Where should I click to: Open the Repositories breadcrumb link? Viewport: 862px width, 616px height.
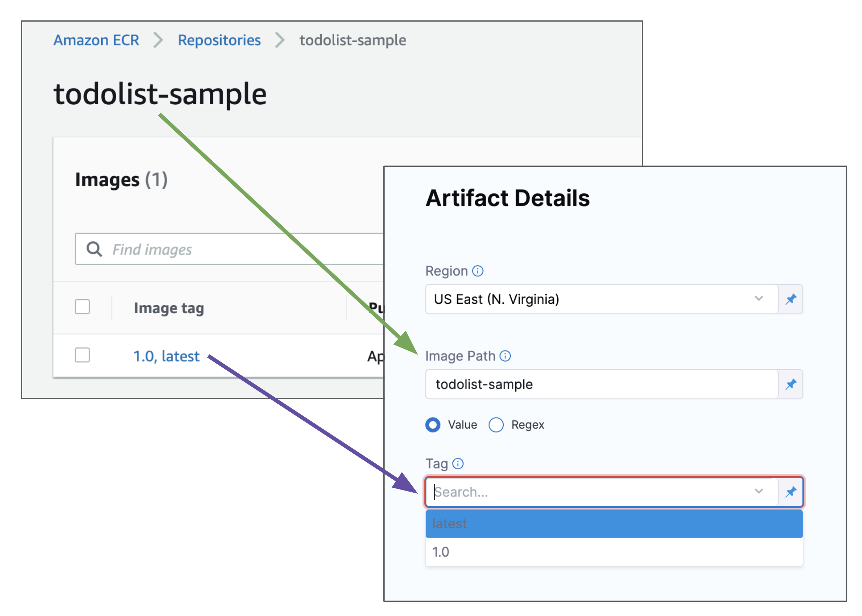[x=219, y=40]
